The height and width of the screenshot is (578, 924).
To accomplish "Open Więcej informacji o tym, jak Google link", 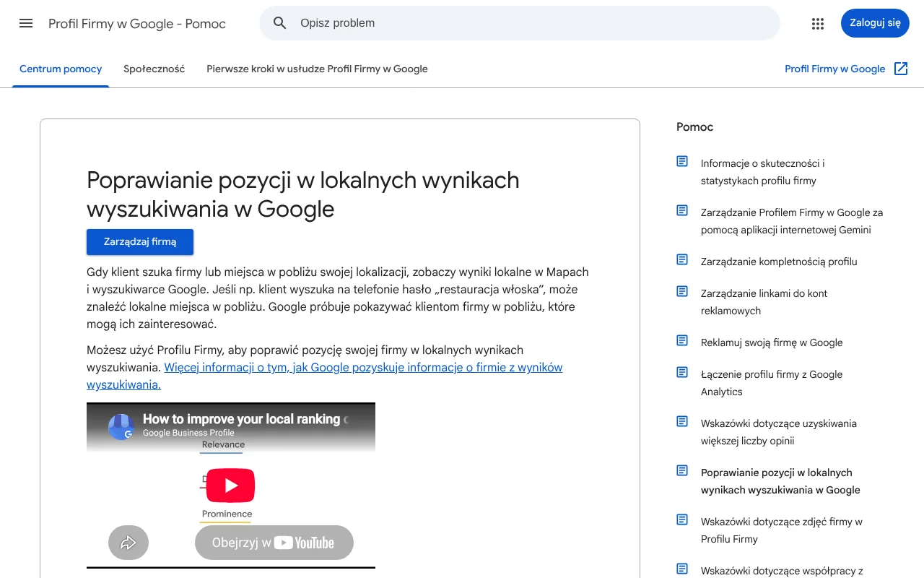I will pyautogui.click(x=324, y=376).
